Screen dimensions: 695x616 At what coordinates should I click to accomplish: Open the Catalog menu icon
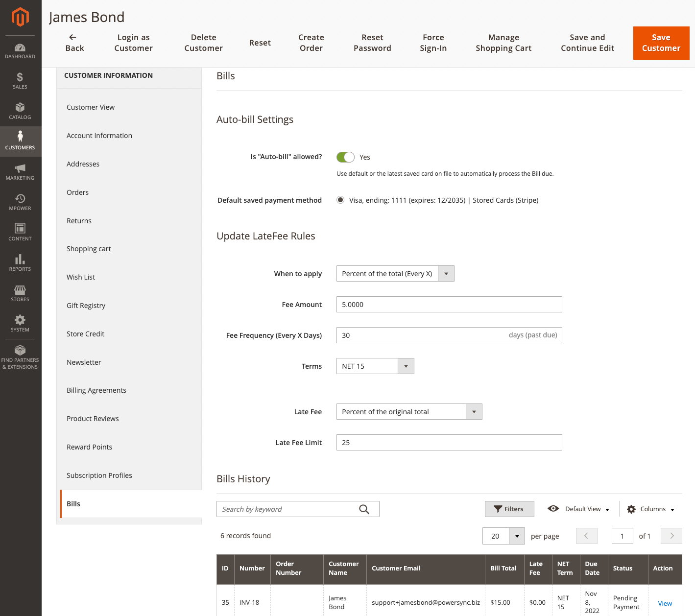click(20, 107)
